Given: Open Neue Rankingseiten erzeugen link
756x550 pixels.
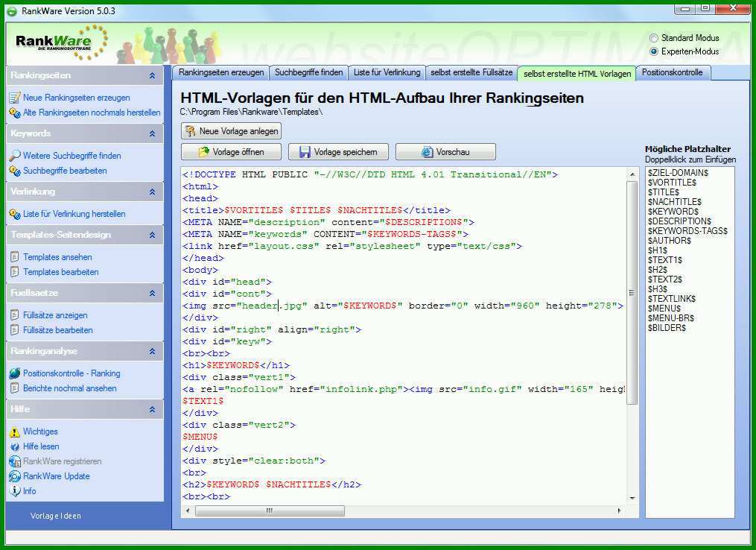Looking at the screenshot, I should (x=76, y=98).
